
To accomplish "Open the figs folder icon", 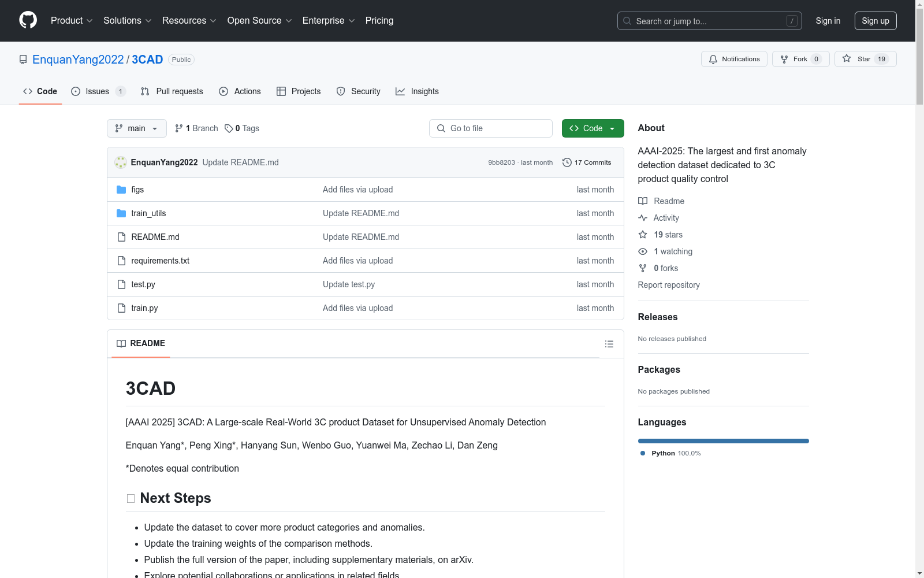I will (x=121, y=190).
